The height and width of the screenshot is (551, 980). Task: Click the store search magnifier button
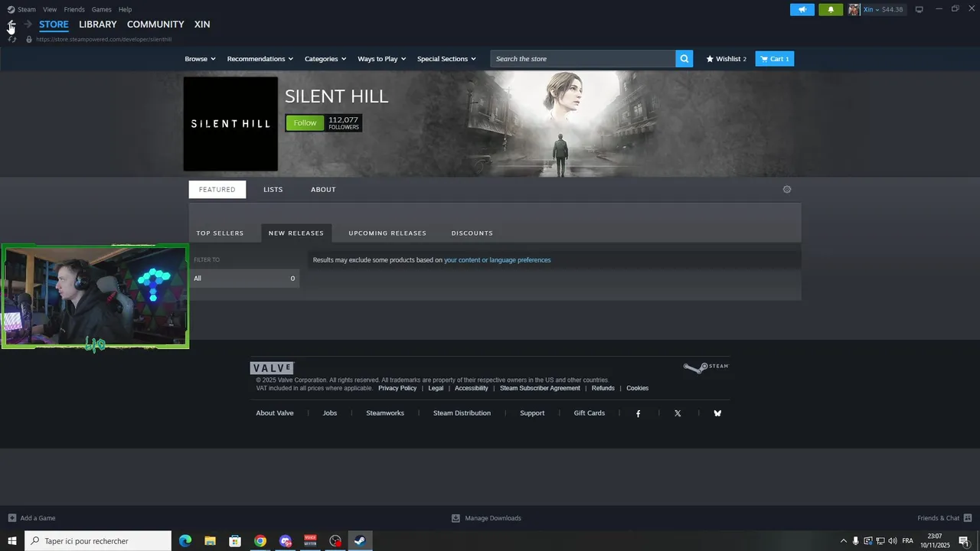click(x=684, y=59)
